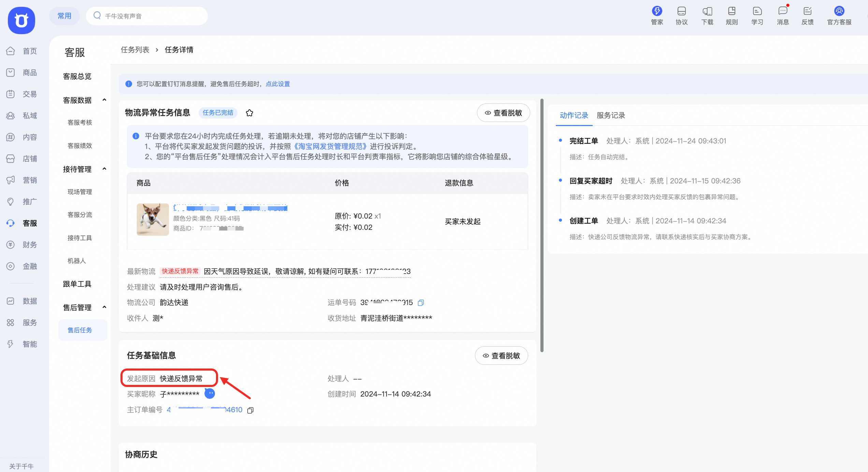Collapse the 售后管理 section
868x472 pixels.
105,307
